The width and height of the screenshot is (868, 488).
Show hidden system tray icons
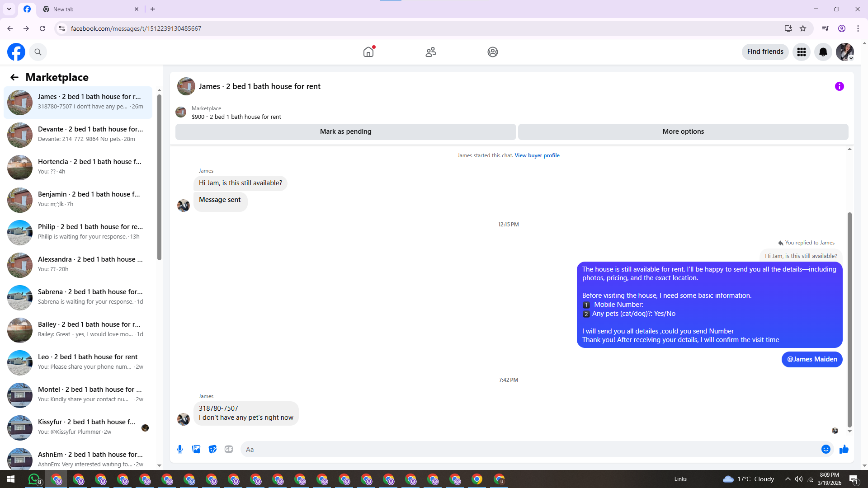pyautogui.click(x=788, y=479)
